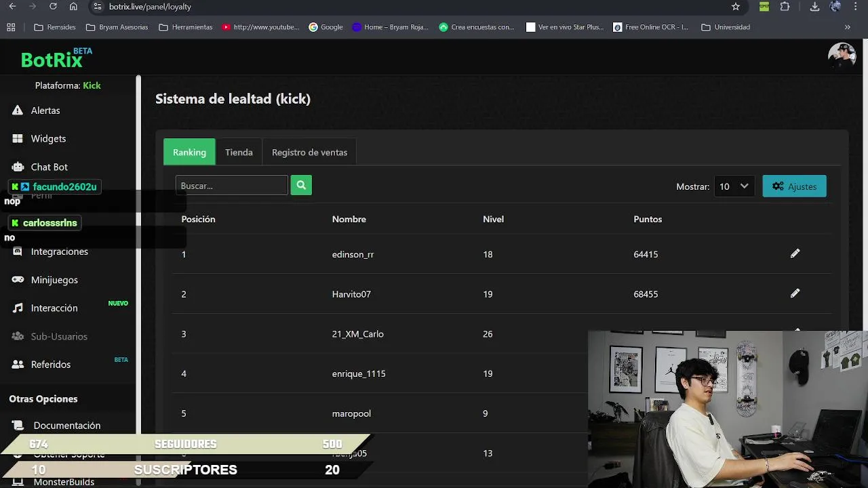Open the Google bookmark
Screen dimensions: 868x488
[x=325, y=27]
